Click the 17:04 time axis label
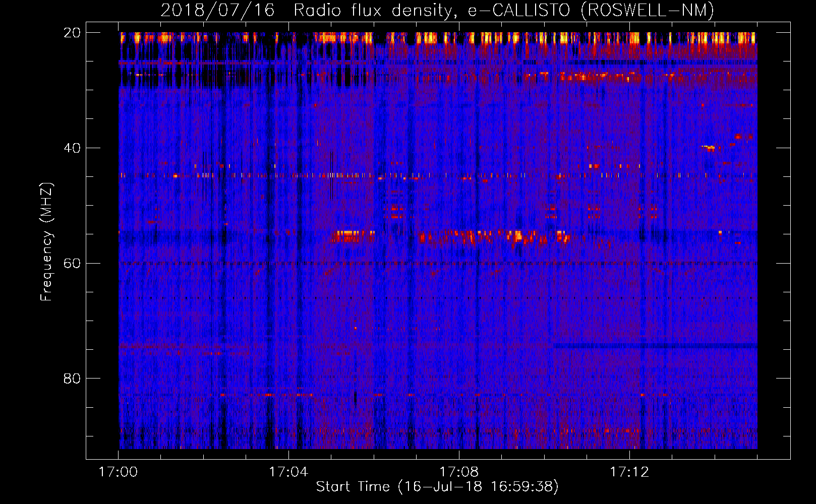This screenshot has width=816, height=504. 288,472
